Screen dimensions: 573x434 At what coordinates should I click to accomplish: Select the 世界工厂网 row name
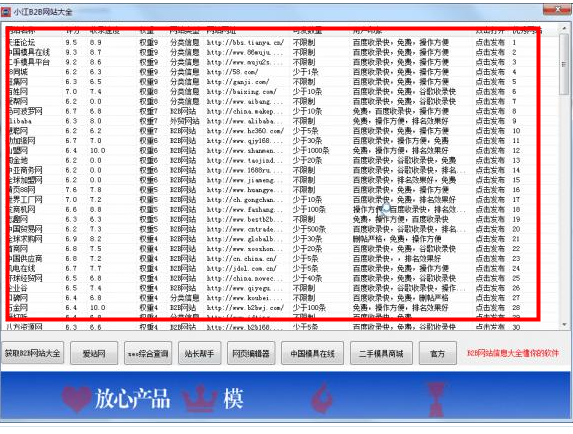[25, 200]
